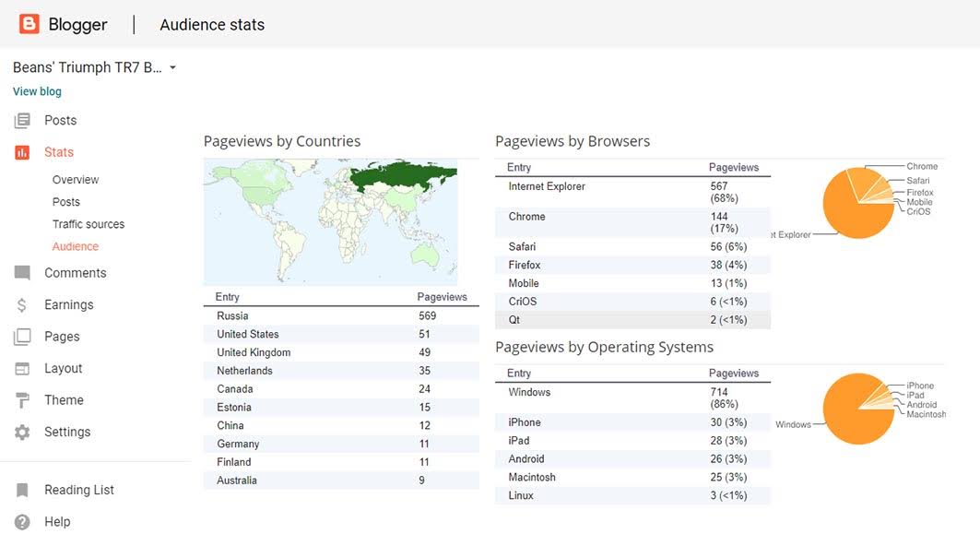Click the Operating Systems pie chart
Screen dimensions: 980x546
point(858,409)
